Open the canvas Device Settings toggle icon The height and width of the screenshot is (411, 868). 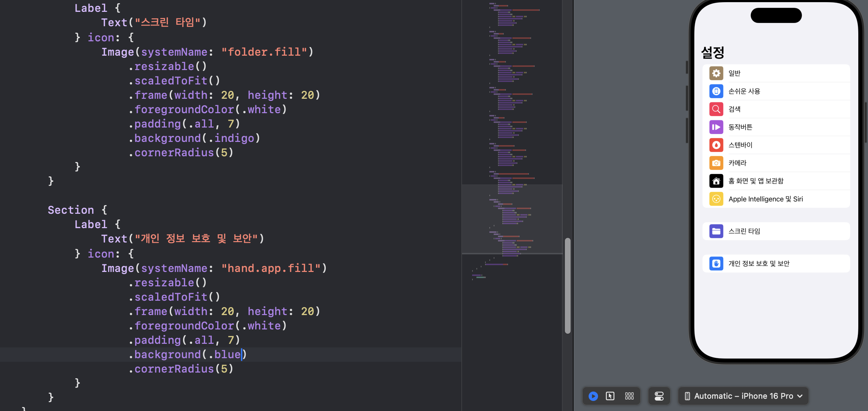point(659,396)
